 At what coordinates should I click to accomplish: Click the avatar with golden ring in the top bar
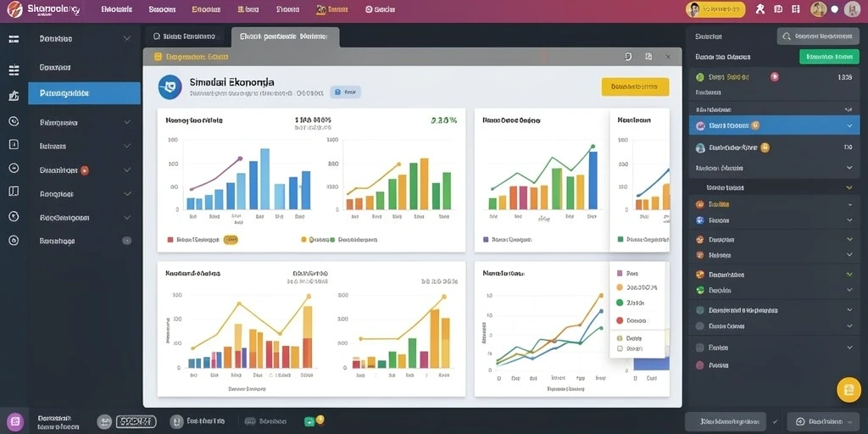(x=819, y=8)
